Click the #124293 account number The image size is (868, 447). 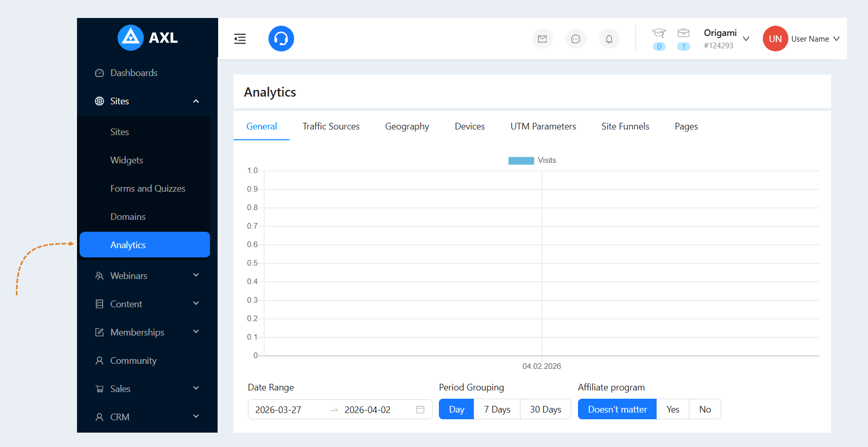(x=719, y=46)
